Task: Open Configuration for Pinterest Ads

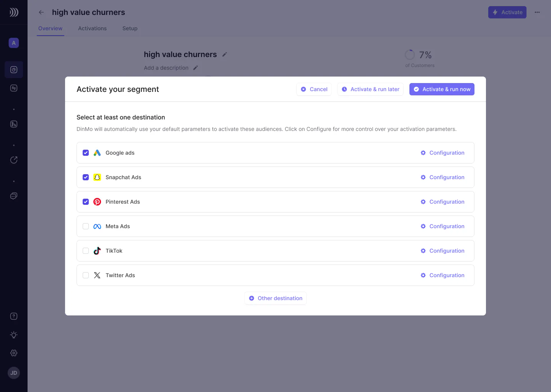Action: (x=442, y=202)
